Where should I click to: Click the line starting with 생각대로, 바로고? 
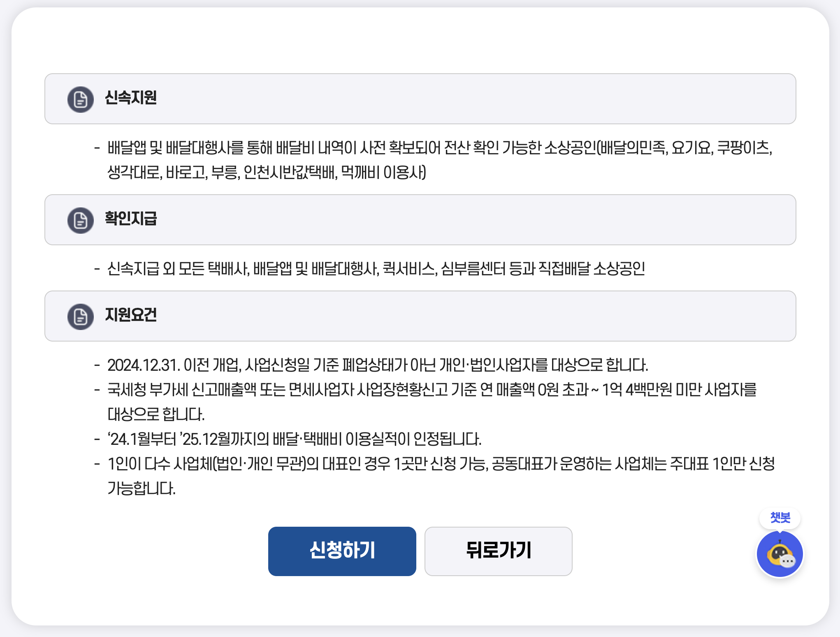pyautogui.click(x=267, y=172)
